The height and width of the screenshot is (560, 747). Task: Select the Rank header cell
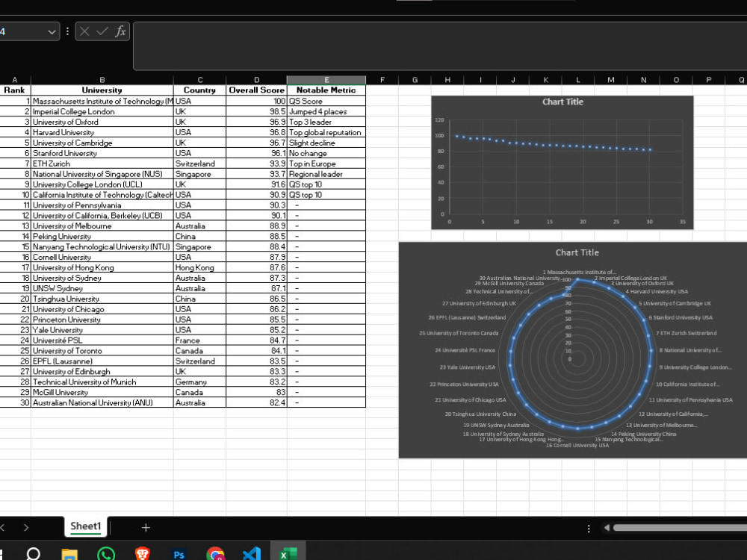point(15,90)
